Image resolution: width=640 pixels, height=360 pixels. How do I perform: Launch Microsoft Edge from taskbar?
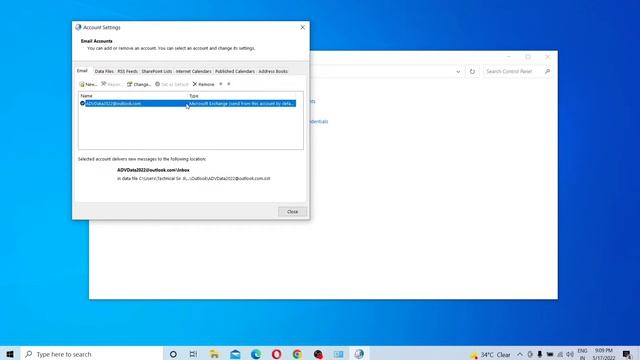256,354
